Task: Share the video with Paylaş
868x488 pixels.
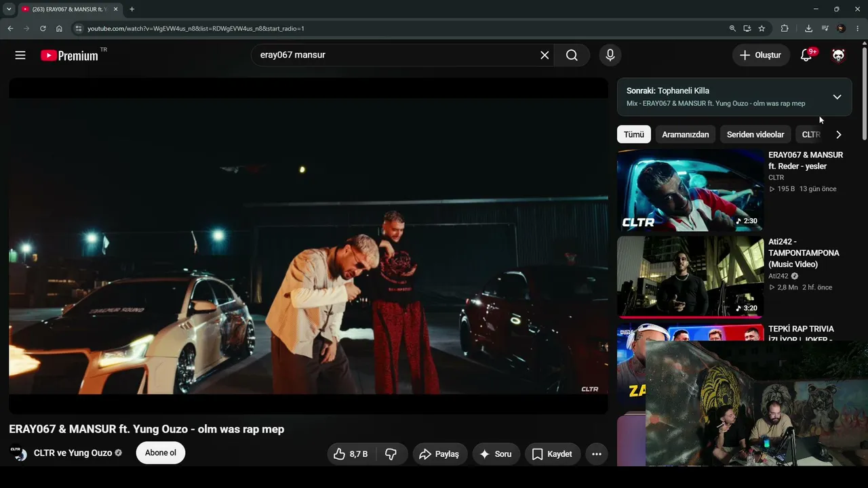Action: (x=439, y=454)
